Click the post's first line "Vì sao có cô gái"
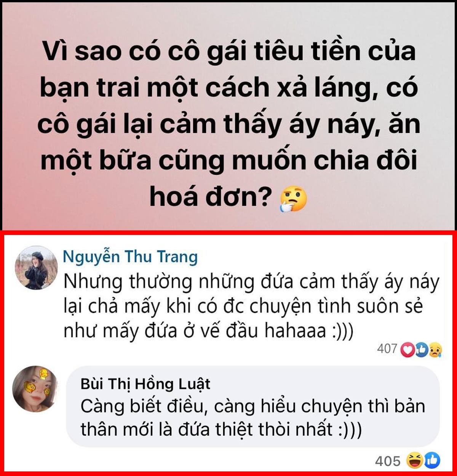The width and height of the screenshot is (457, 476). point(229,51)
